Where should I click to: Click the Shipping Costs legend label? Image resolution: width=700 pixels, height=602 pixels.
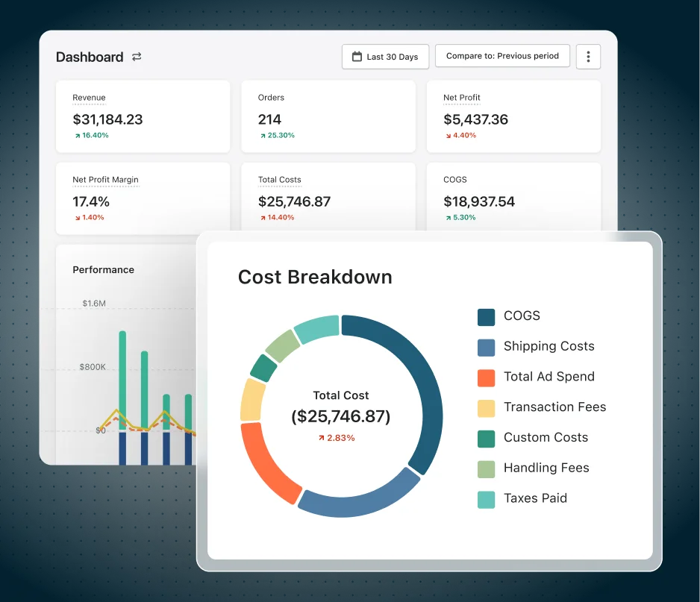549,346
